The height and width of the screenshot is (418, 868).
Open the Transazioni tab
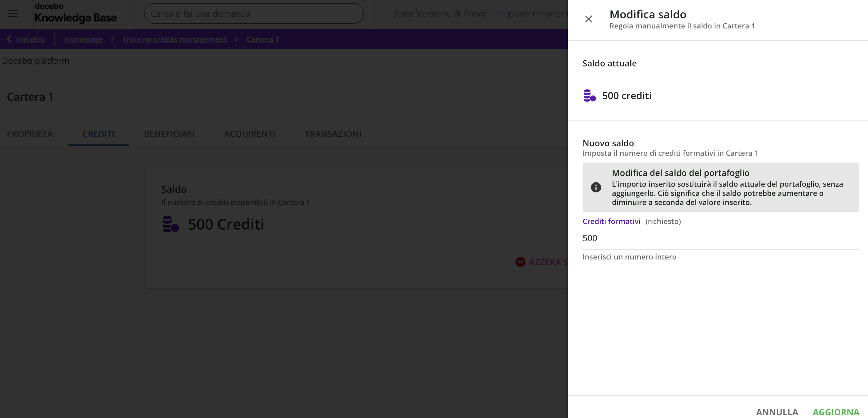click(333, 134)
